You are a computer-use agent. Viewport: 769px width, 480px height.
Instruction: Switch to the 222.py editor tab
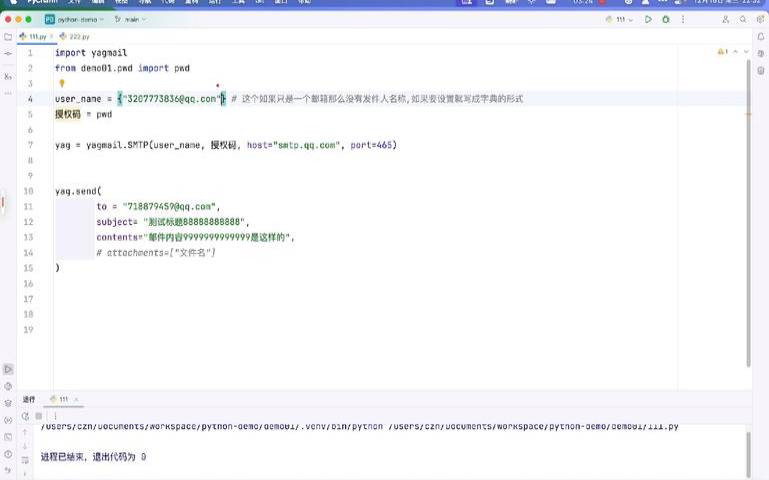pyautogui.click(x=75, y=37)
